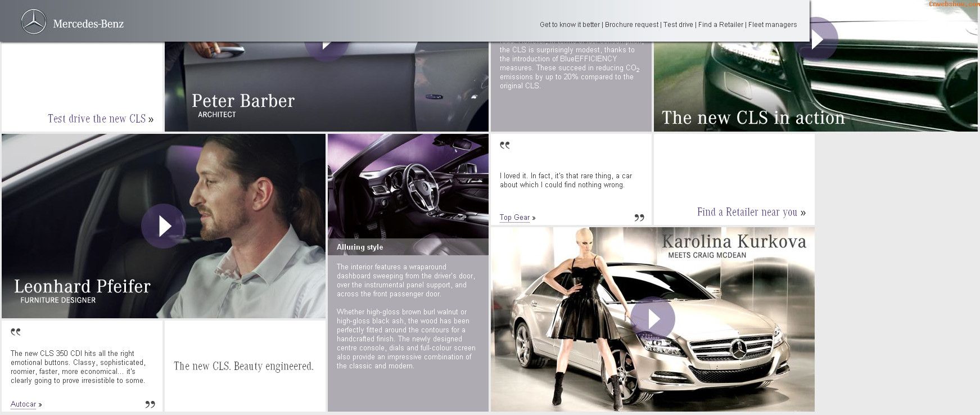
Task: Click the Alluring style heading
Action: [x=360, y=247]
